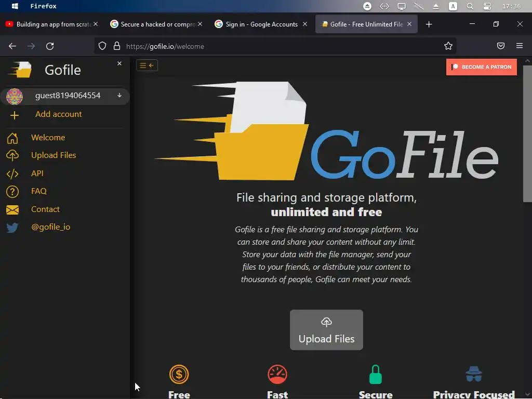
Task: Click the Free dollar coin icon
Action: point(179,374)
